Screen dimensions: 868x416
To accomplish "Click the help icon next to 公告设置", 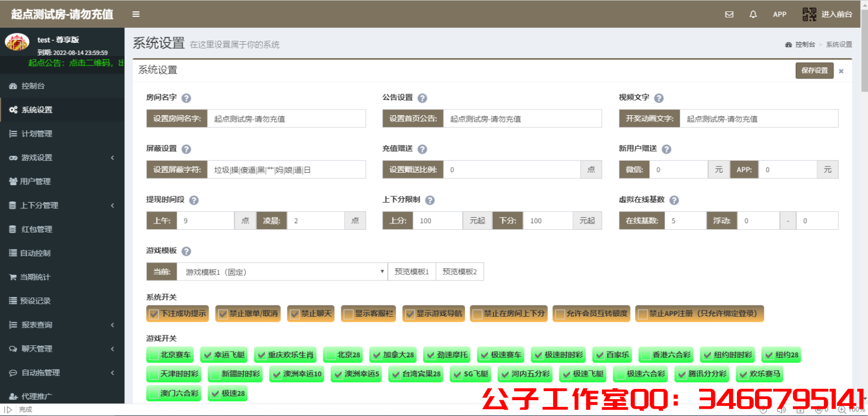I will [x=422, y=98].
